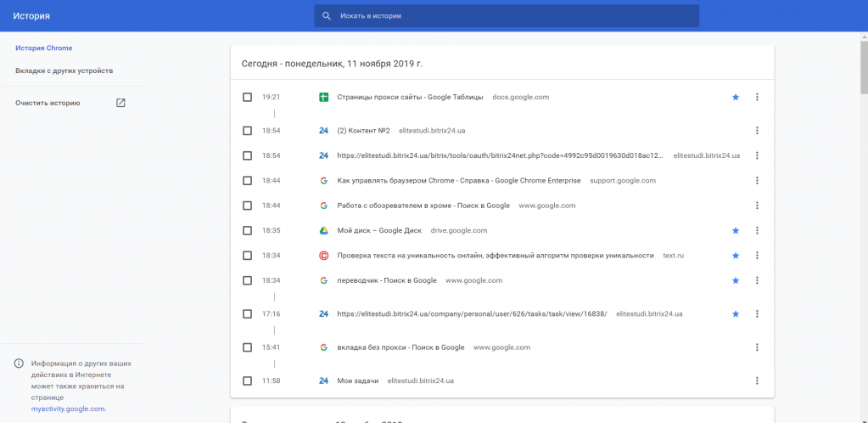Open three-dot menu for tasks/task/view/16838 entry
The height and width of the screenshot is (423, 868).
point(758,313)
